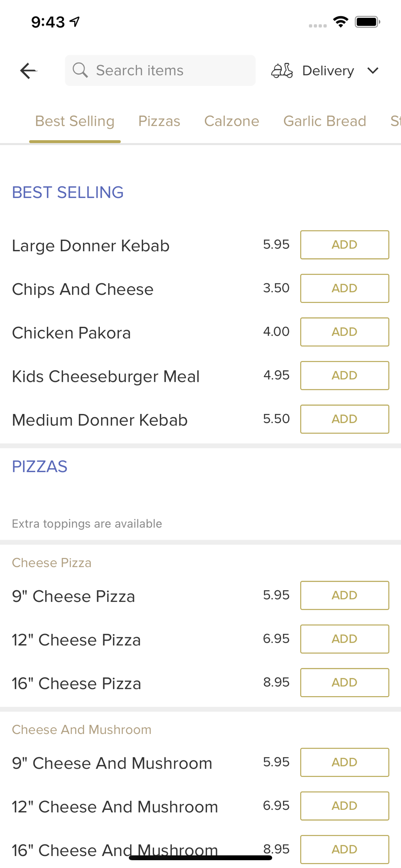The image size is (401, 868).
Task: Tap the back arrow icon
Action: (28, 71)
